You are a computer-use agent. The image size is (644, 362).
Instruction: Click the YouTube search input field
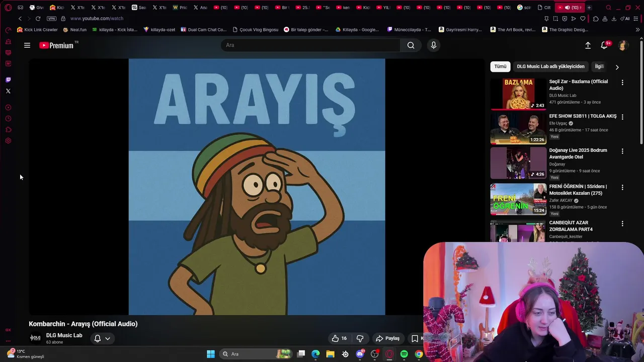point(310,45)
